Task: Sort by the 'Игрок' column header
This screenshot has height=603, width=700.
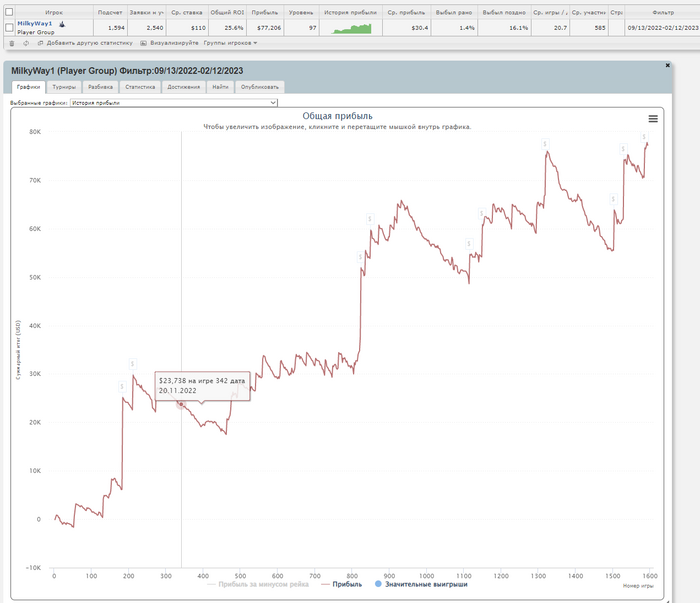Action: point(54,12)
